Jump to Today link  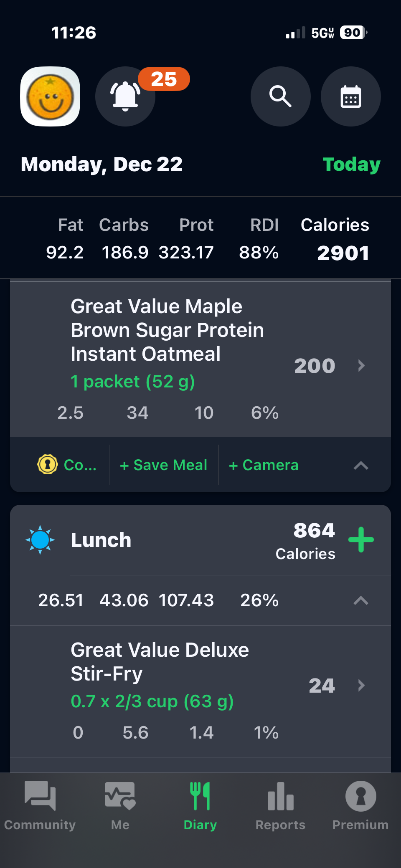click(351, 164)
